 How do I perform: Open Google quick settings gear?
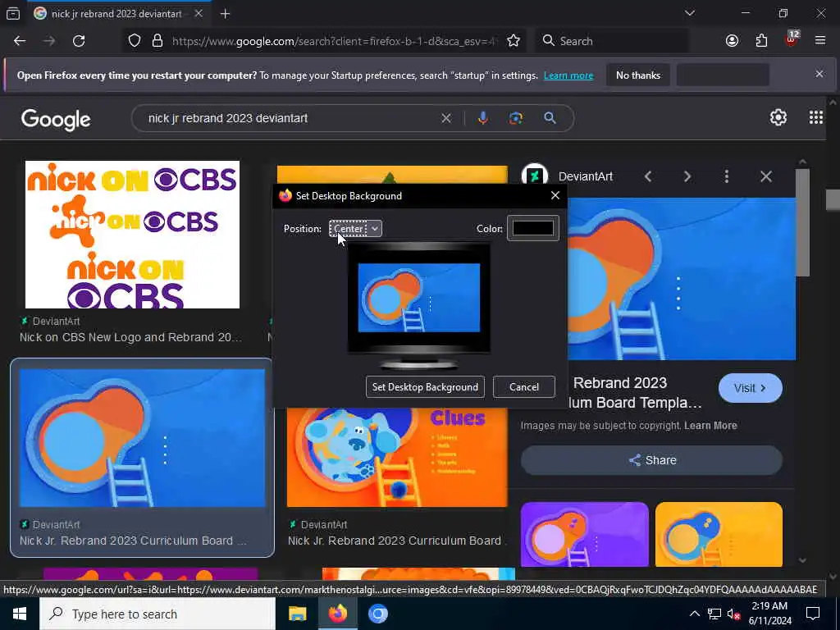(x=778, y=117)
